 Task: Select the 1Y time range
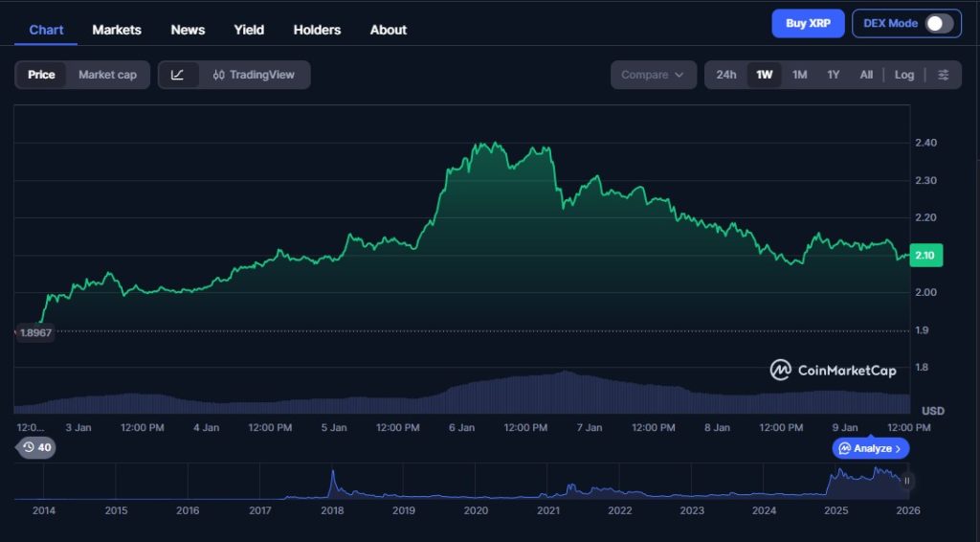pos(834,75)
